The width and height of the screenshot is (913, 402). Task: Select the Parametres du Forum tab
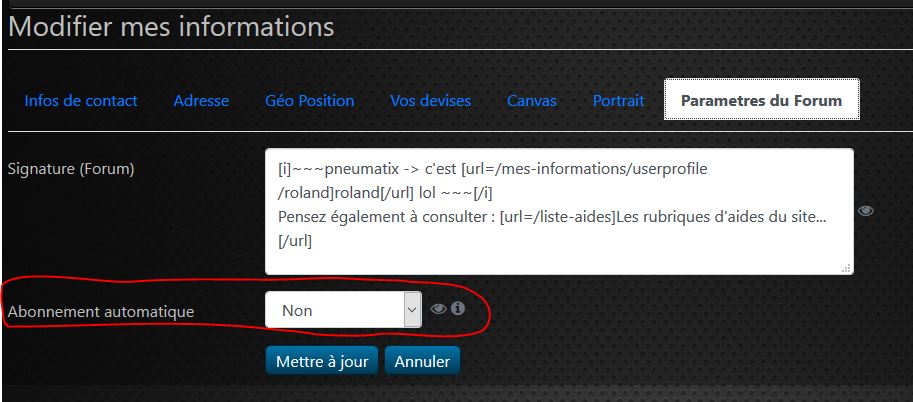tap(761, 100)
